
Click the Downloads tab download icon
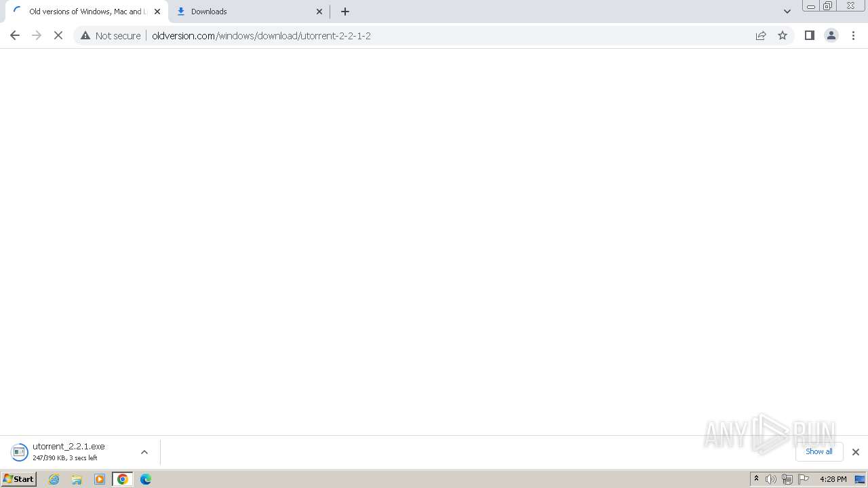coord(181,12)
